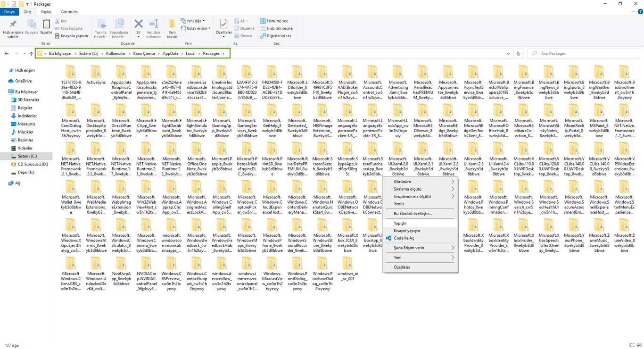Choose Özellikler at the bottom of the context menu

421,267
